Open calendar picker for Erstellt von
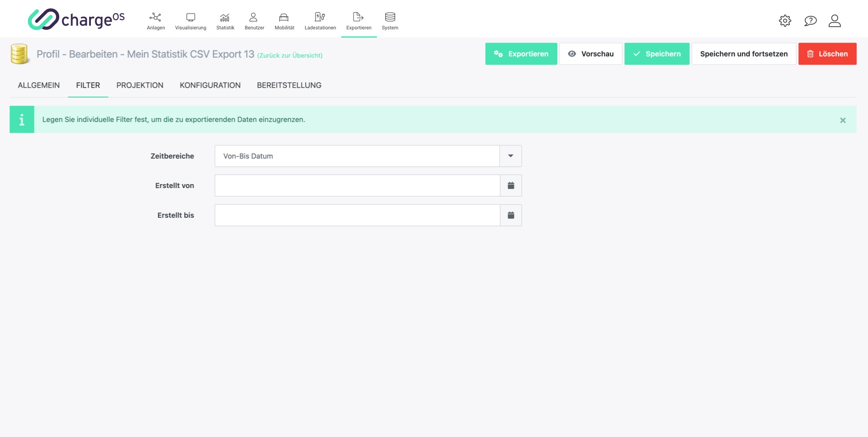The image size is (868, 437). coord(511,186)
